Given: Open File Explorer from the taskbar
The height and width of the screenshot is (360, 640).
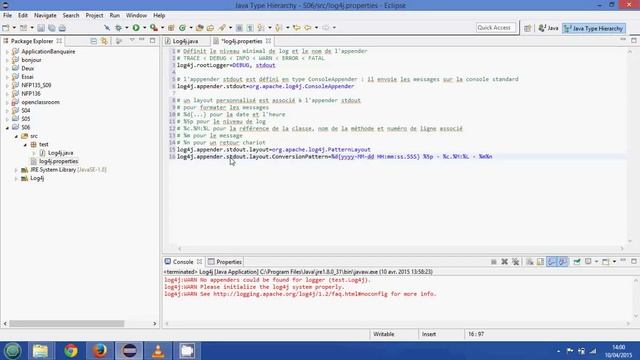Looking at the screenshot, I should coord(40,351).
